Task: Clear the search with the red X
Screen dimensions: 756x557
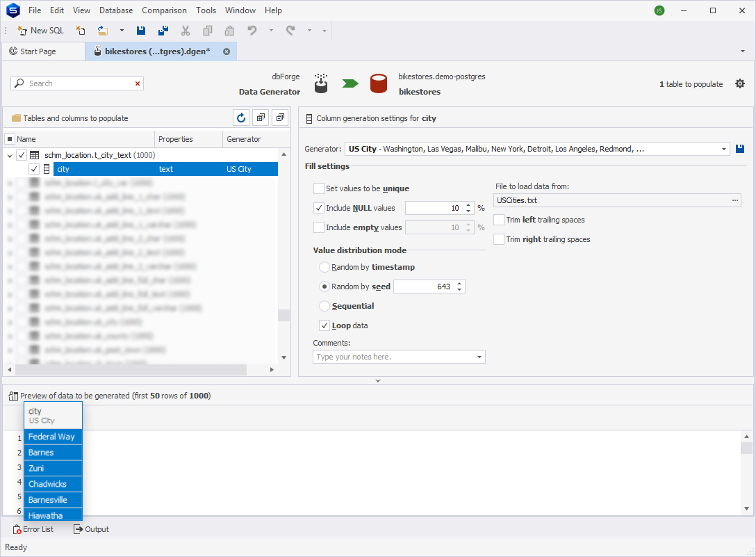Action: 138,83
